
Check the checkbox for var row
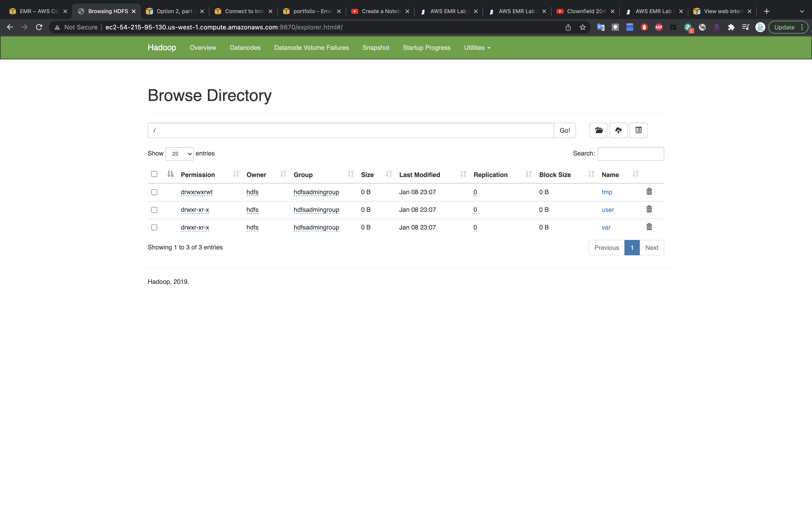[x=154, y=227]
